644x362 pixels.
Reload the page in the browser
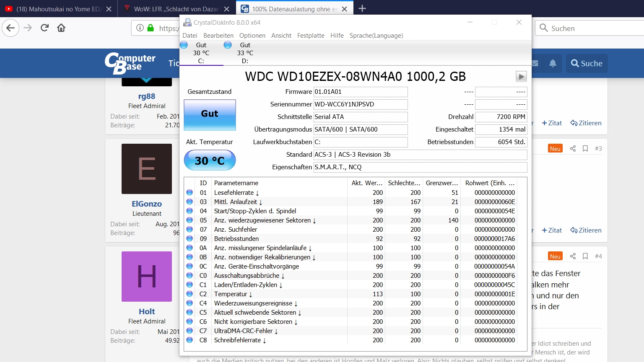[44, 28]
